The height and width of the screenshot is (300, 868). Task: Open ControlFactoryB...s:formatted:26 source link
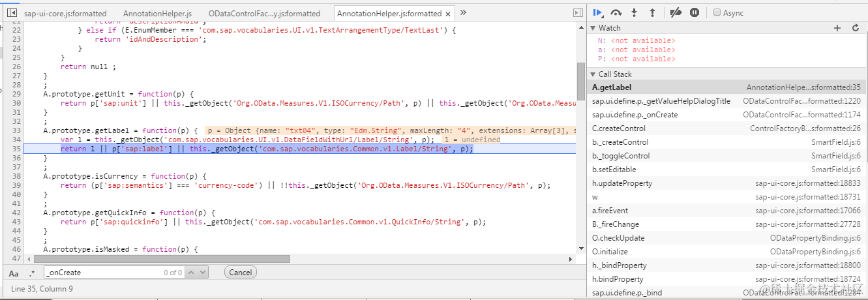(807, 128)
